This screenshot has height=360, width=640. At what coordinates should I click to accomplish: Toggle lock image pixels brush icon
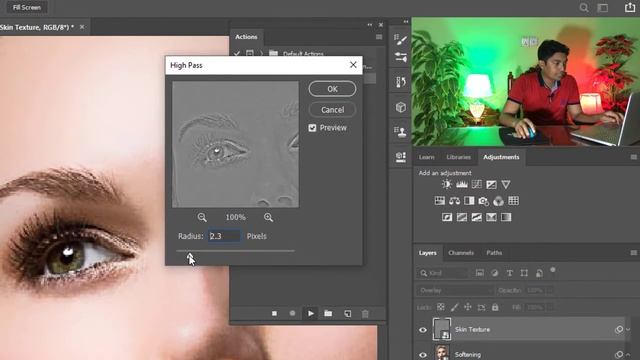coord(454,307)
